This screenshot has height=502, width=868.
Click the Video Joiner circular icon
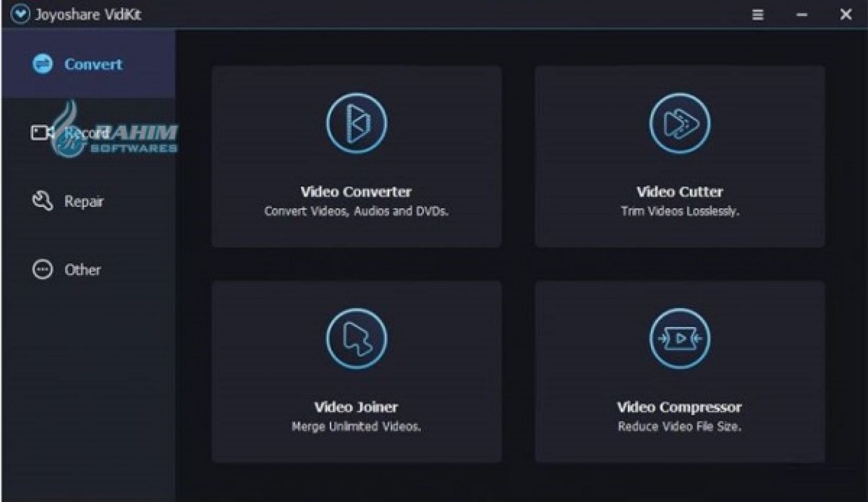point(356,338)
